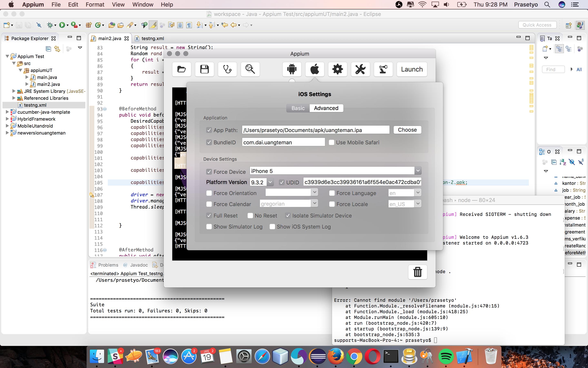588x368 pixels.
Task: Select main.java in Package Explorer
Action: point(47,77)
